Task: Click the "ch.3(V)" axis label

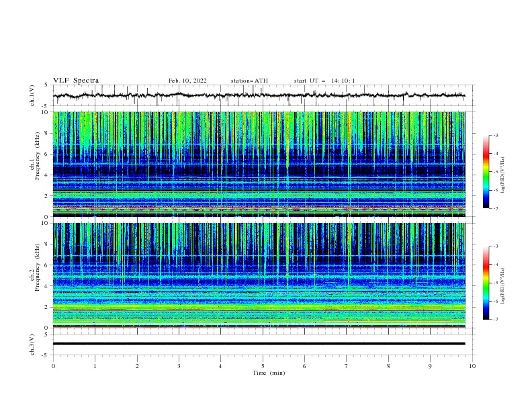Action: [32, 345]
